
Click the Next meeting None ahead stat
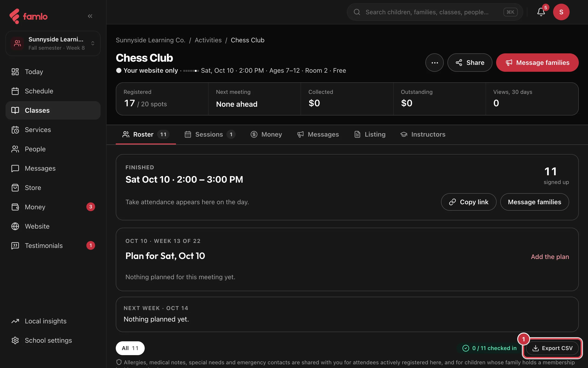point(254,99)
